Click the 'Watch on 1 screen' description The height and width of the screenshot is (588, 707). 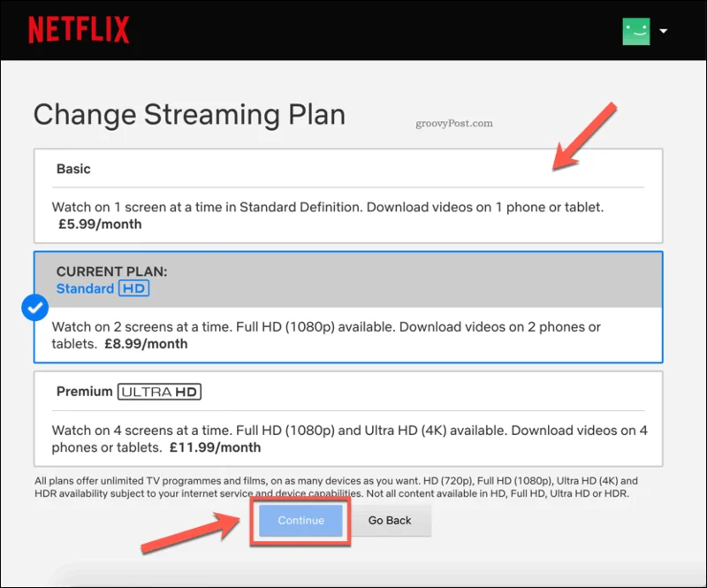(328, 207)
